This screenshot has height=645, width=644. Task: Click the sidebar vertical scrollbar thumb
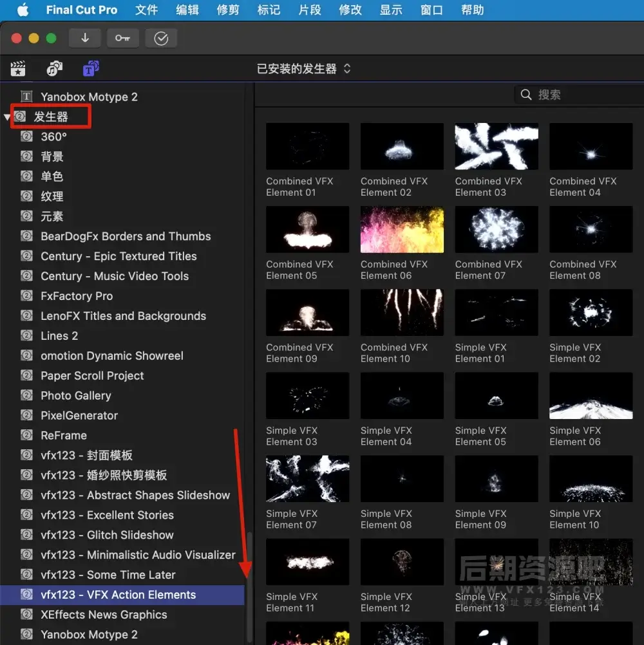coord(249,587)
